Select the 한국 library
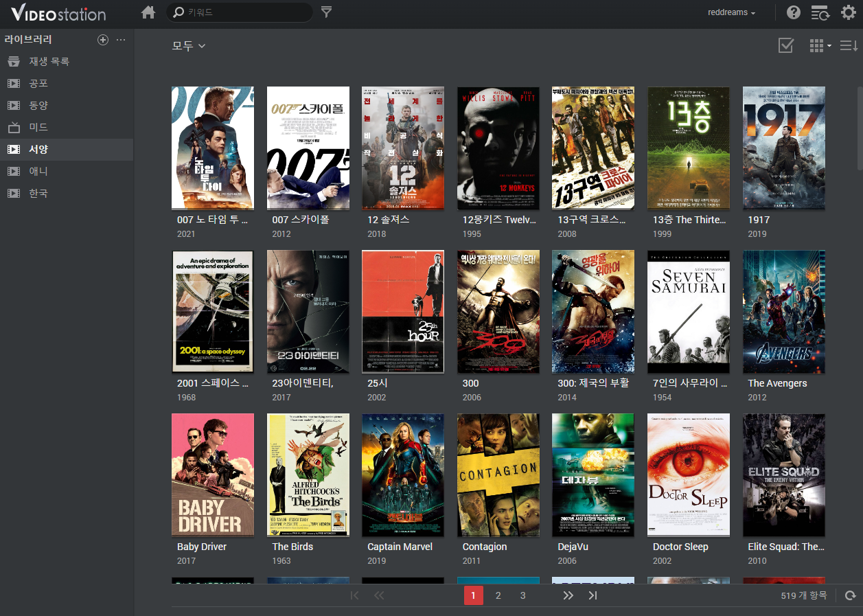 (x=67, y=194)
